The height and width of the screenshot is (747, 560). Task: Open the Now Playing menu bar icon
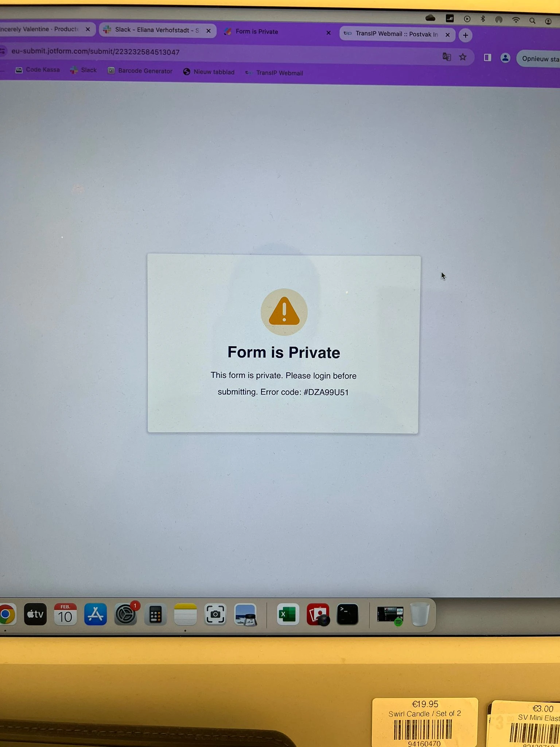[x=467, y=19]
